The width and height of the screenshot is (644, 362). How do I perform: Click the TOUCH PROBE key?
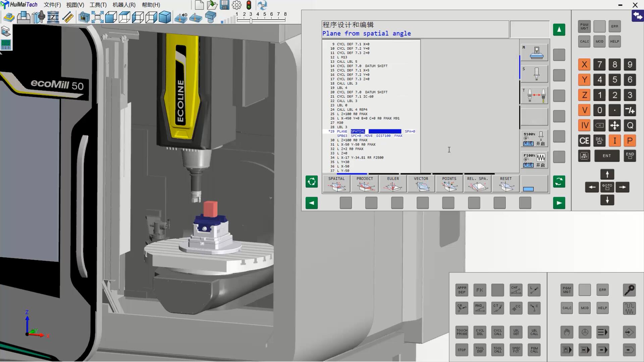(x=462, y=332)
